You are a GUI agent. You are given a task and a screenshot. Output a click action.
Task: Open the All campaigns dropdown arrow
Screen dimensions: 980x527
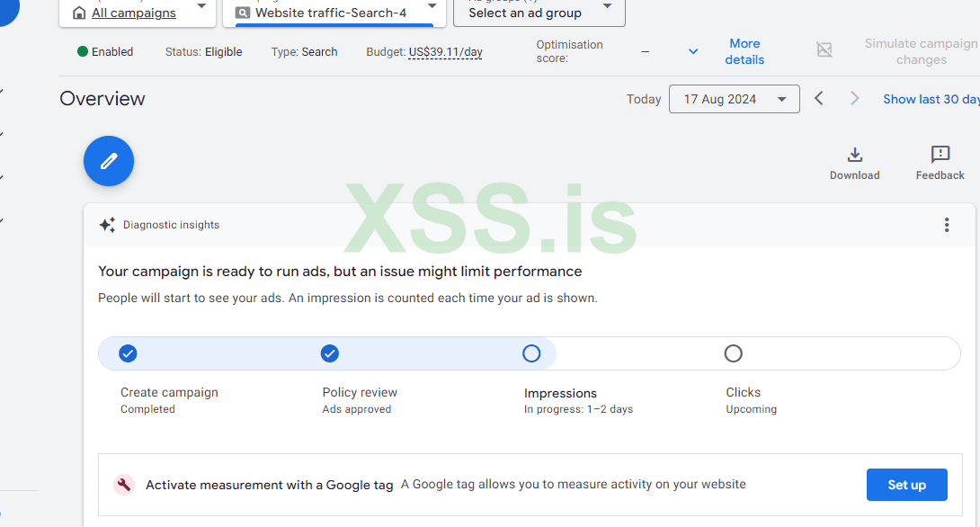pyautogui.click(x=201, y=6)
